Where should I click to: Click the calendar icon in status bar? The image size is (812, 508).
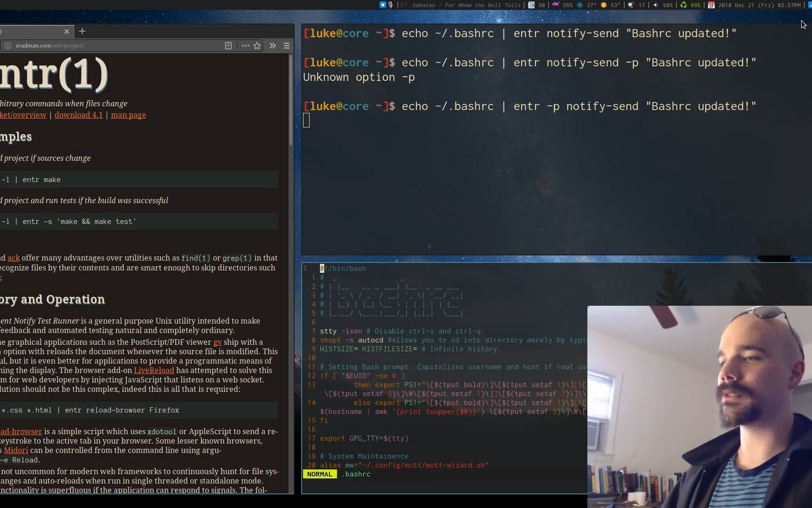(x=711, y=5)
